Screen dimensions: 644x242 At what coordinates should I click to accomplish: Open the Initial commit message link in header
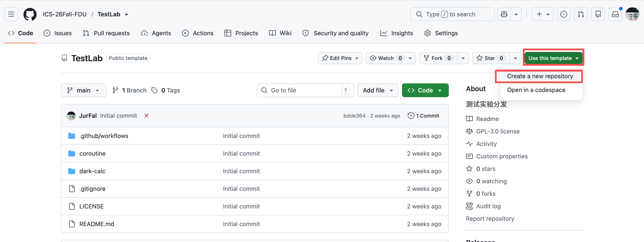118,116
